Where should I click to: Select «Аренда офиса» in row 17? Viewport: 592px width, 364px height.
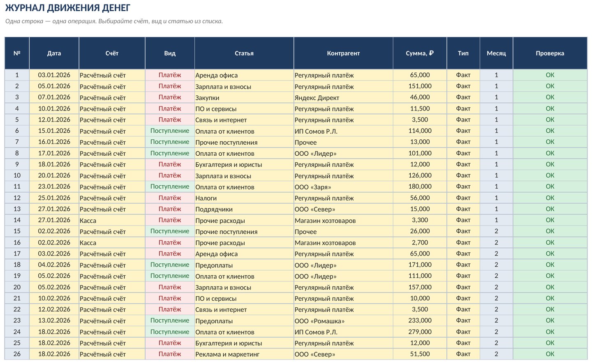coord(244,253)
